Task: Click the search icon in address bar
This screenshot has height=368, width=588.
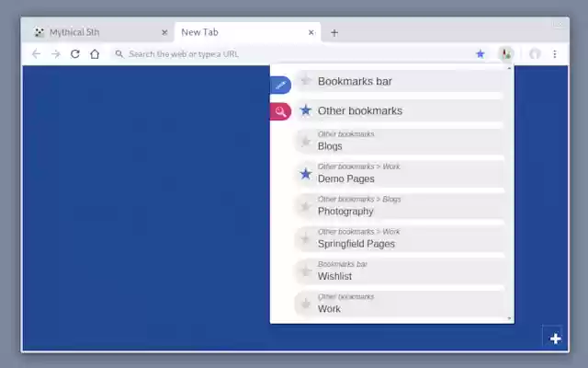Action: tap(119, 54)
